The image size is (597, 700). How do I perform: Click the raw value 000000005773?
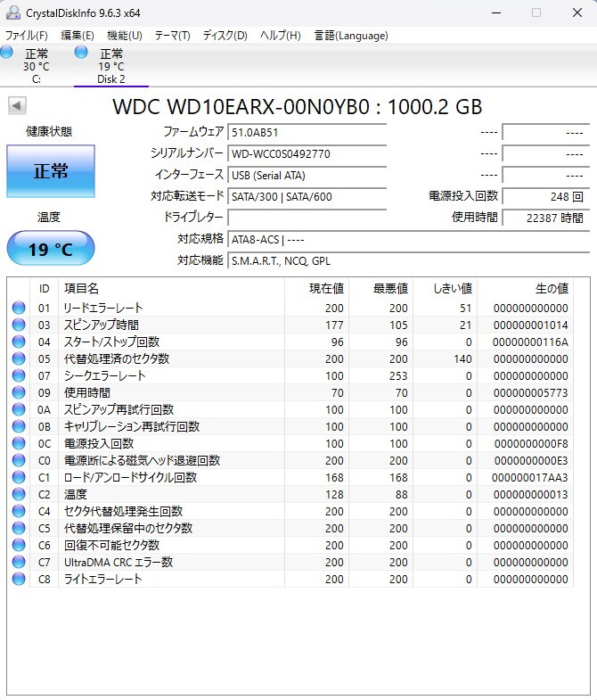(x=530, y=393)
